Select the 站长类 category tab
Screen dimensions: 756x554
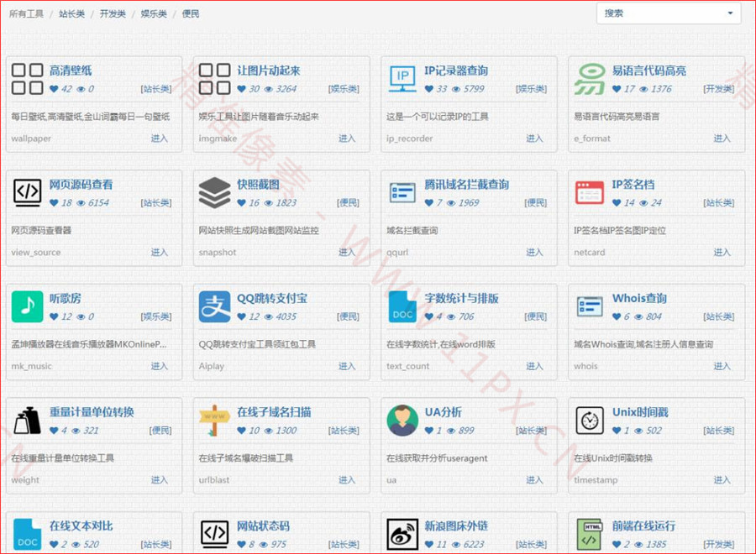pos(72,14)
